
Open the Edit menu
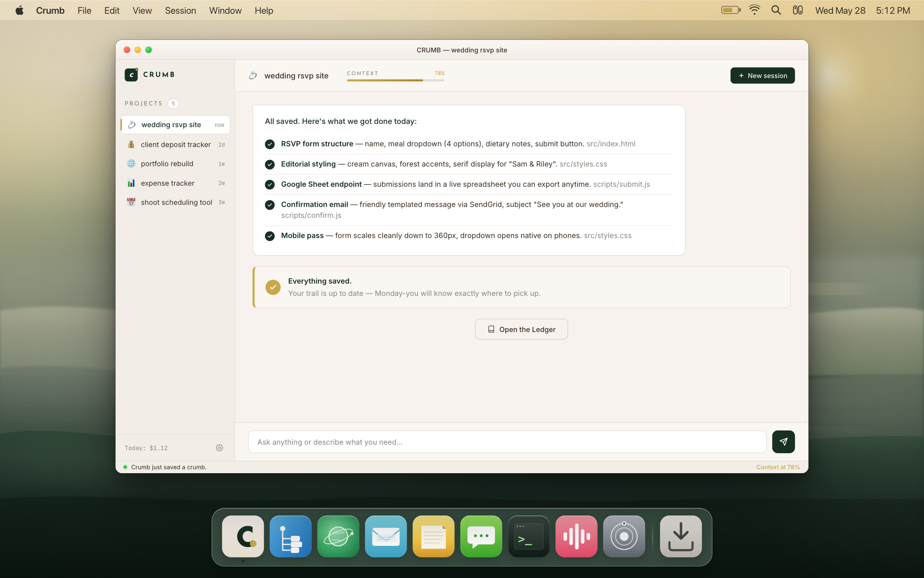point(112,11)
